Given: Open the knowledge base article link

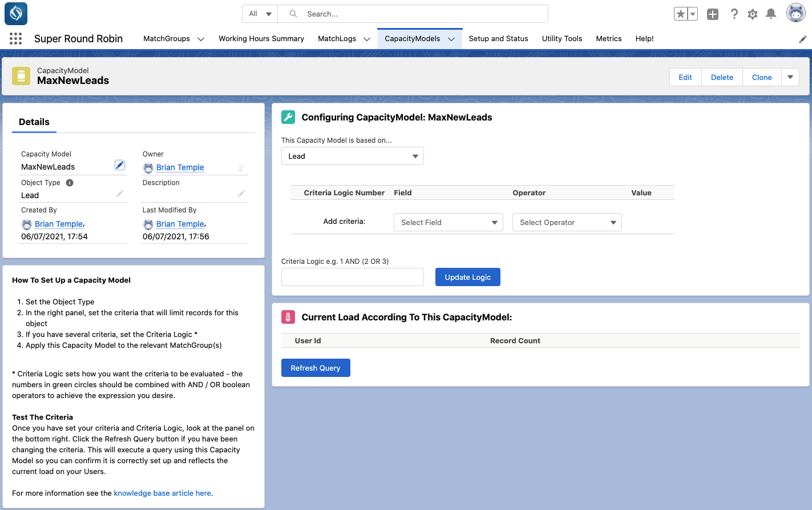Looking at the screenshot, I should 163,493.
